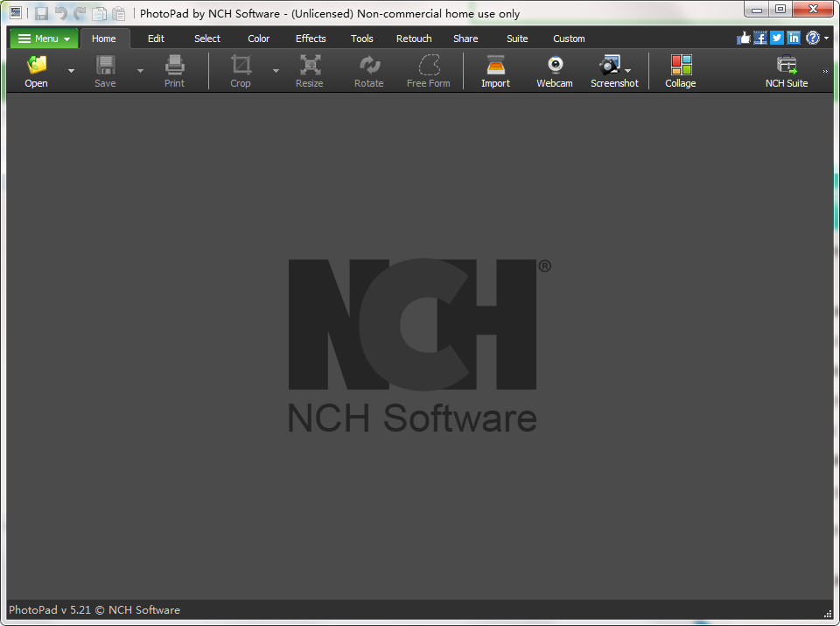
Task: Switch to the Suite tab
Action: click(517, 39)
